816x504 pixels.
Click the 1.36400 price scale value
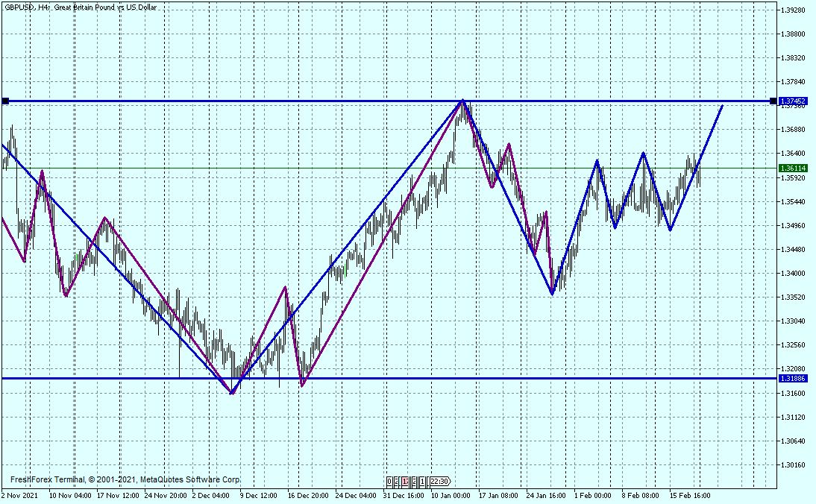(x=794, y=154)
